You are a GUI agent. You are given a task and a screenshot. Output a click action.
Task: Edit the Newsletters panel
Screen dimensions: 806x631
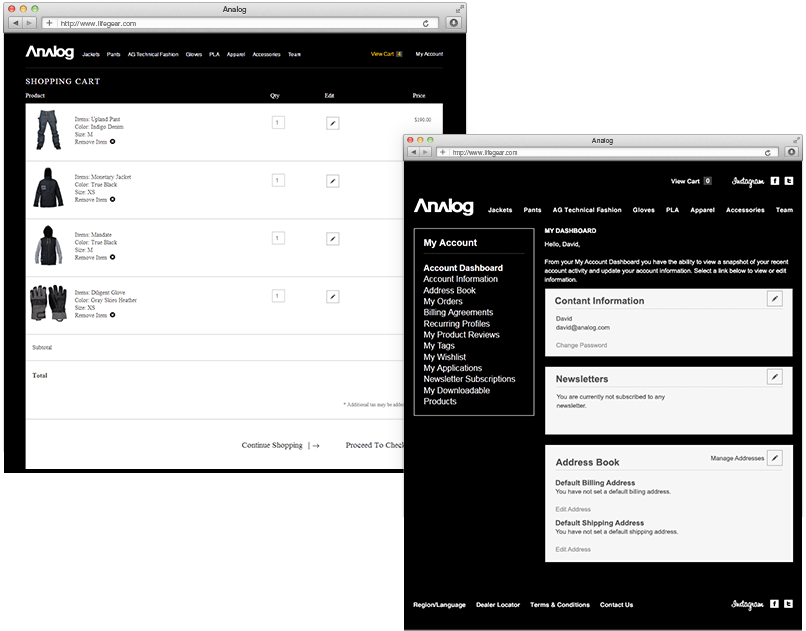[775, 377]
